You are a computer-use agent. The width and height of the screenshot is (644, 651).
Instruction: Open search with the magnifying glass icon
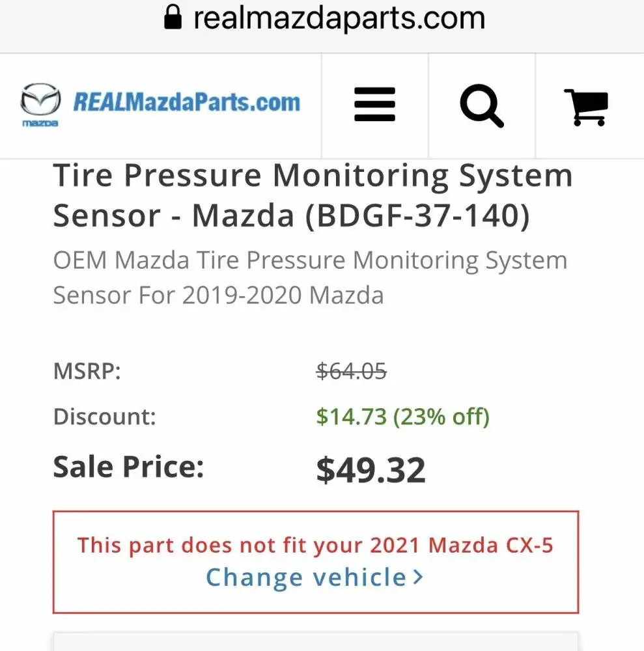(x=481, y=105)
